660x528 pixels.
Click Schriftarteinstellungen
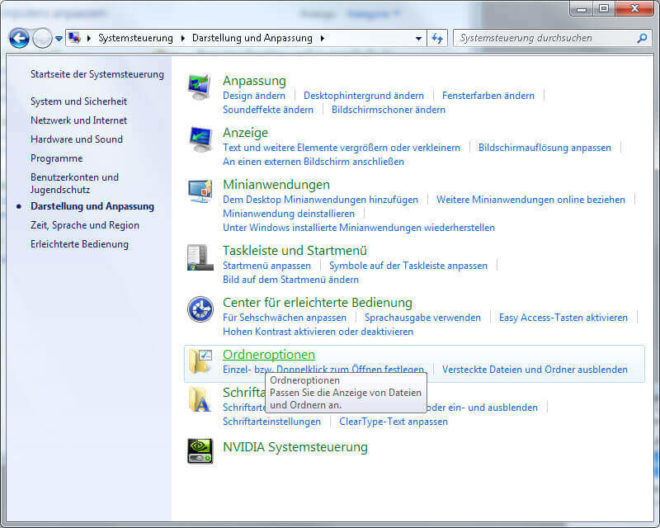click(271, 421)
